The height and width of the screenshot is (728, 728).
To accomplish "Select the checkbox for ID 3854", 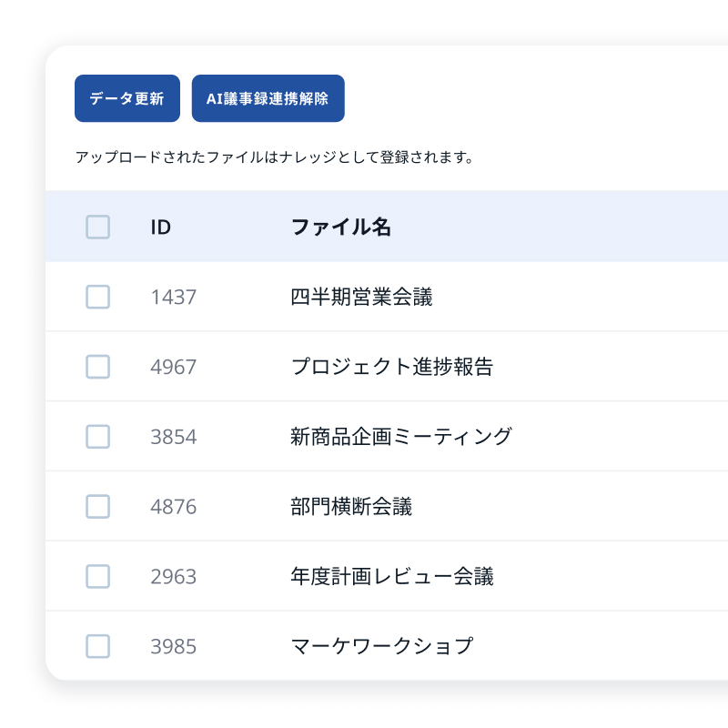I will 98,437.
